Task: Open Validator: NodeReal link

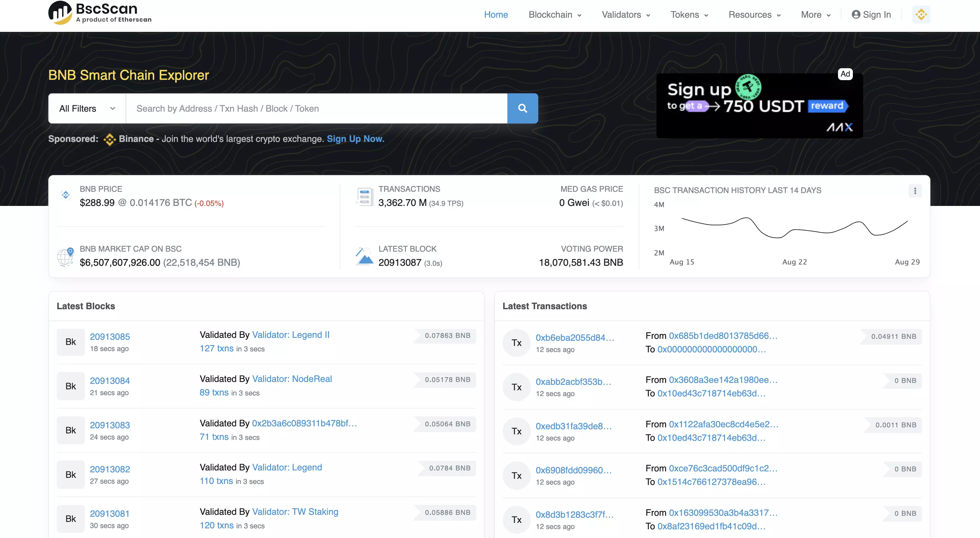Action: [292, 379]
